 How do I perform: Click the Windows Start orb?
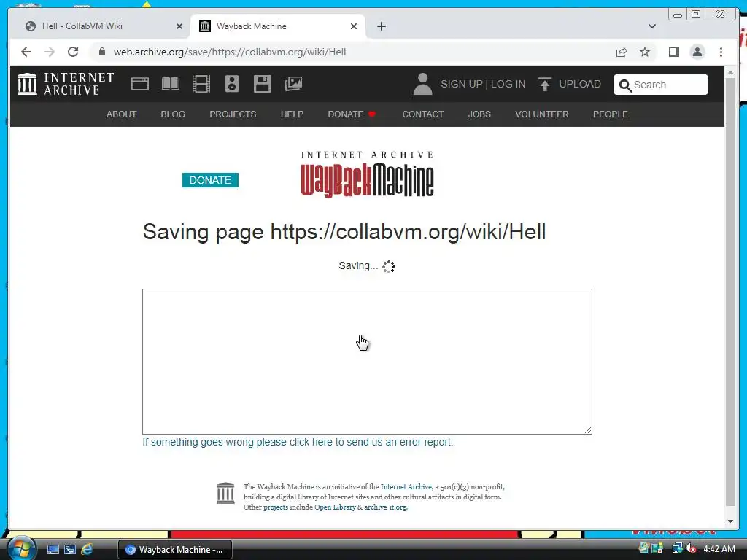21,549
